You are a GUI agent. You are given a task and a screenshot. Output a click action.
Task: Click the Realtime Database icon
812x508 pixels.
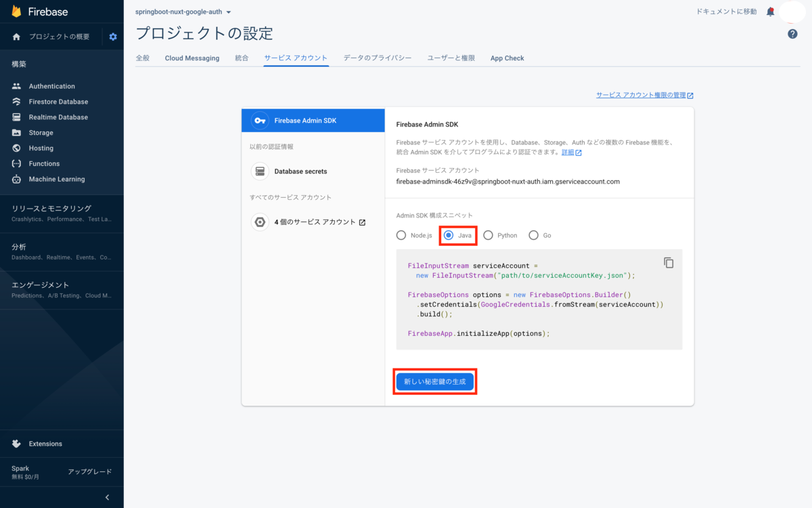[x=17, y=117]
